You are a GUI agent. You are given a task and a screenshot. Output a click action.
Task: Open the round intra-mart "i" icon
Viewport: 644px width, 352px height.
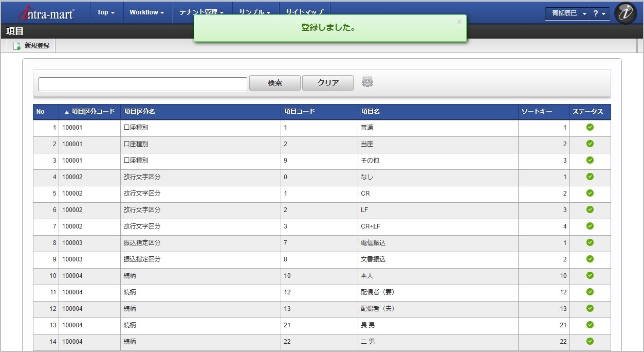pos(625,13)
